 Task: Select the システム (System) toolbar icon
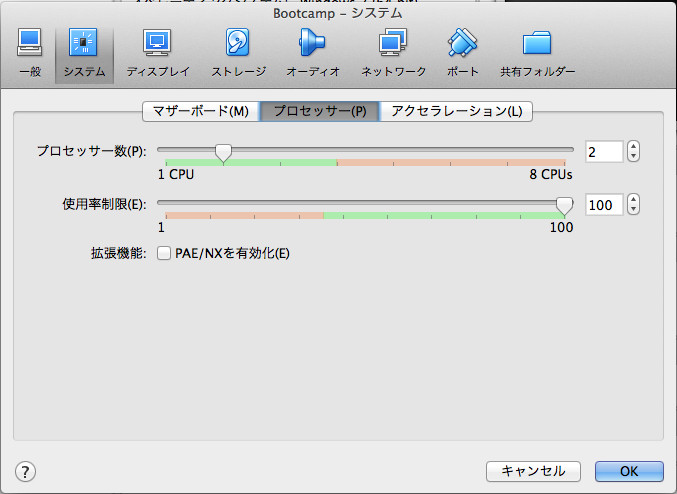coord(84,53)
